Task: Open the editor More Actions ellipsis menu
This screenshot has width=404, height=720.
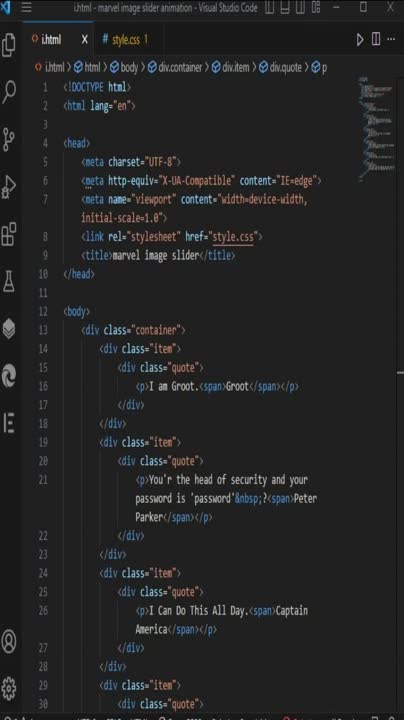Action: tap(391, 39)
